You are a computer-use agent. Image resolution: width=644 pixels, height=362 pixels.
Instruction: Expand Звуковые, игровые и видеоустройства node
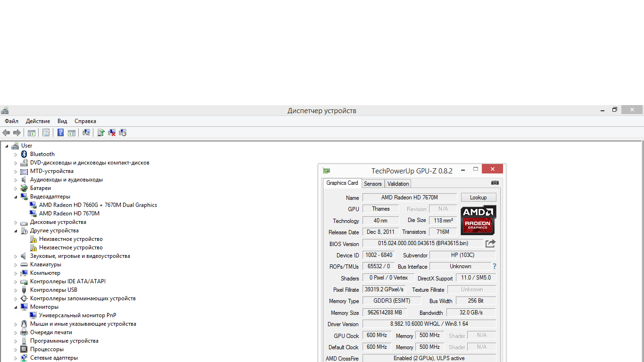16,256
